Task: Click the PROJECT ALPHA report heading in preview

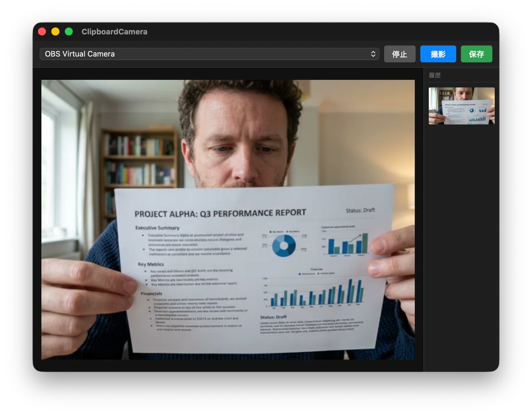Action: click(x=220, y=213)
